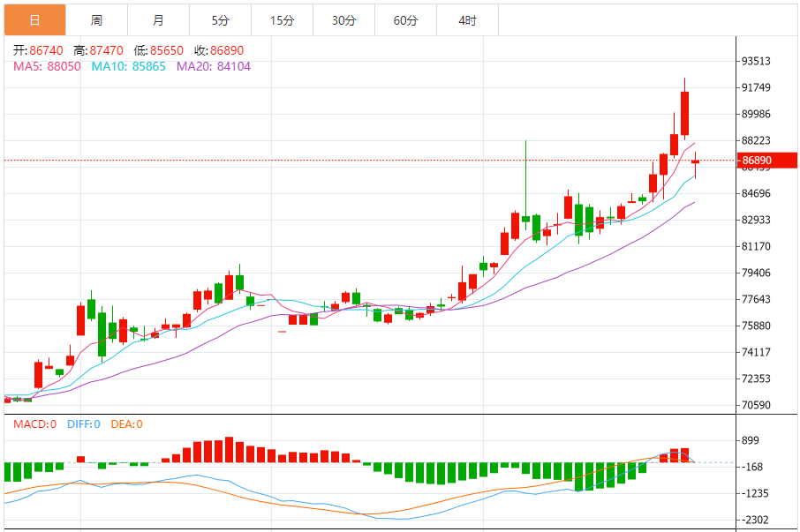Click the red 86890 current price tag
The image size is (800, 532).
pos(767,161)
